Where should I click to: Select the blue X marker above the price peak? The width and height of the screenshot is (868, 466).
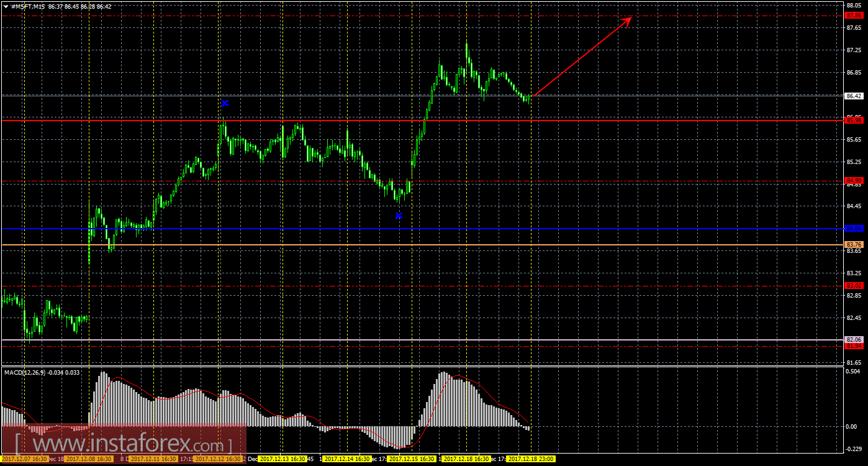(x=225, y=103)
